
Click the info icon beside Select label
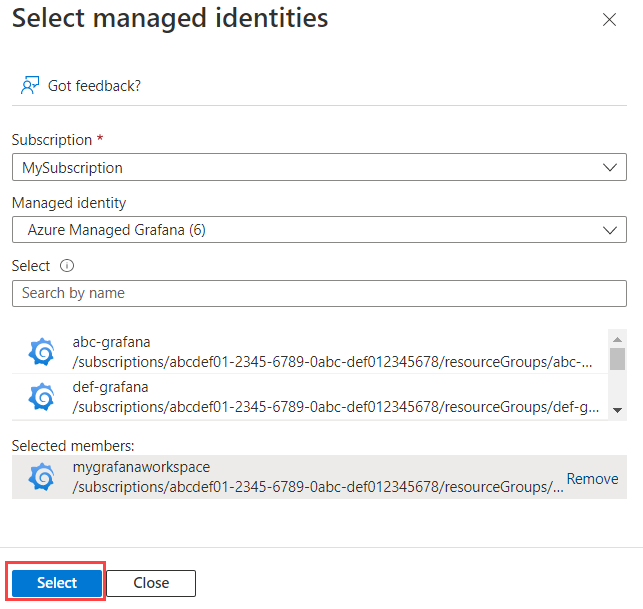68,266
